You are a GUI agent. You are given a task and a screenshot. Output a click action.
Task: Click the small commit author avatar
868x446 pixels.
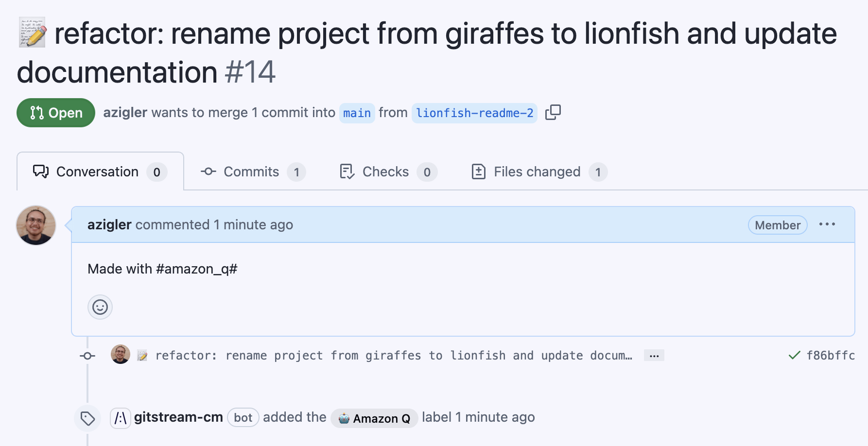click(121, 355)
